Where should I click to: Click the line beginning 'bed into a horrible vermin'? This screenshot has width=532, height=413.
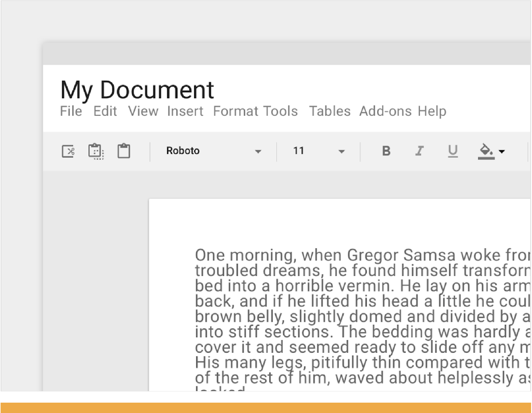(x=363, y=286)
